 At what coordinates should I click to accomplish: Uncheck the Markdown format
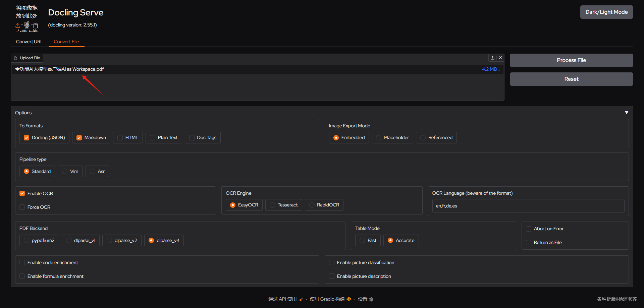(79, 138)
